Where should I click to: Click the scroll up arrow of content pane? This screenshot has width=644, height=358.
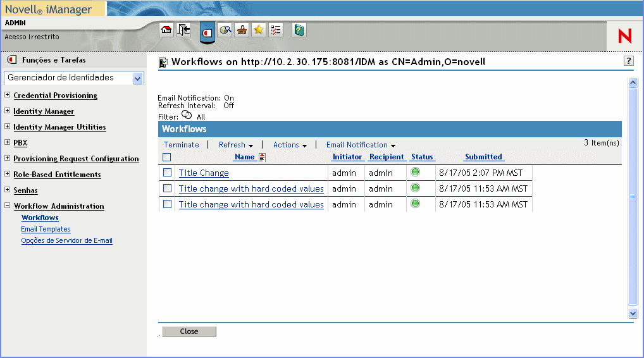633,82
